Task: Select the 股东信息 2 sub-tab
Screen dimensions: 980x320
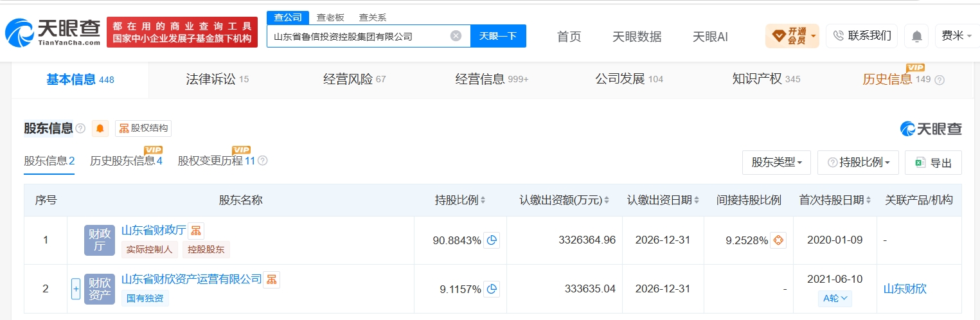Action: [x=49, y=161]
